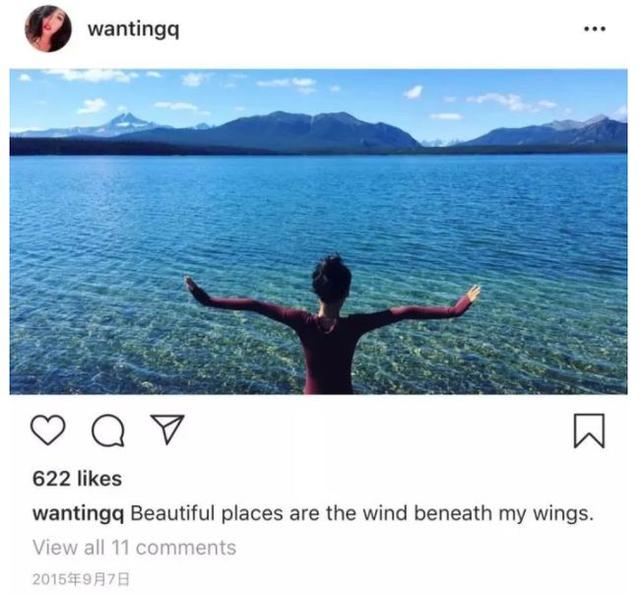Click the bold wantingq username in the caption
This screenshot has width=640, height=594.
pyautogui.click(x=78, y=514)
